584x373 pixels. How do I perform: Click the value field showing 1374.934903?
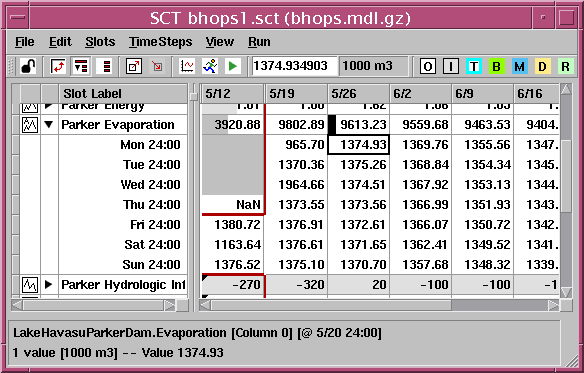point(295,66)
